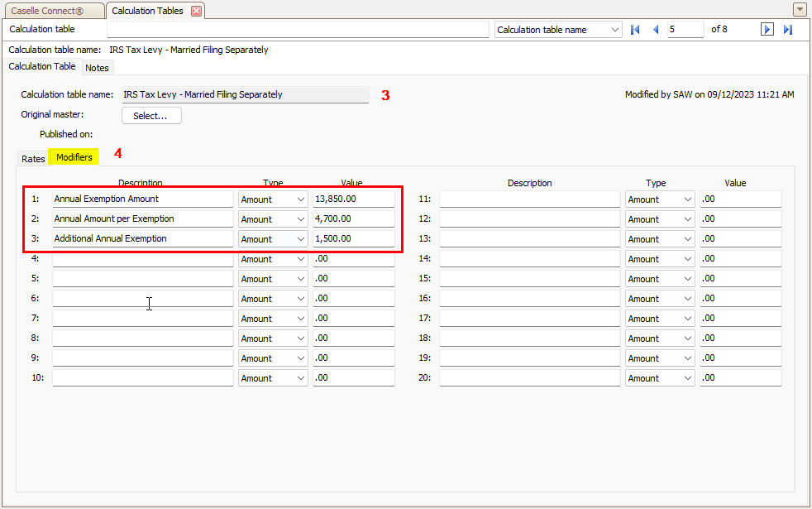Expand Type dropdown for modifier row 3
Viewport: 812px width, 509px height.
300,239
